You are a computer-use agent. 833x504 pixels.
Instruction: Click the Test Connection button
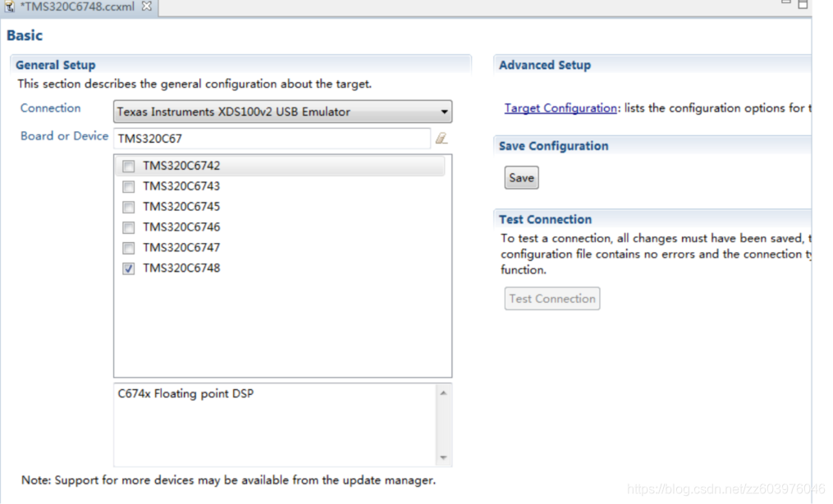click(552, 299)
